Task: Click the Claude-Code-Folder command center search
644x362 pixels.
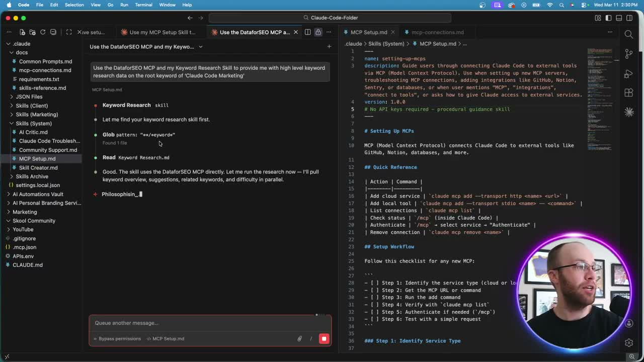Action: point(330,18)
